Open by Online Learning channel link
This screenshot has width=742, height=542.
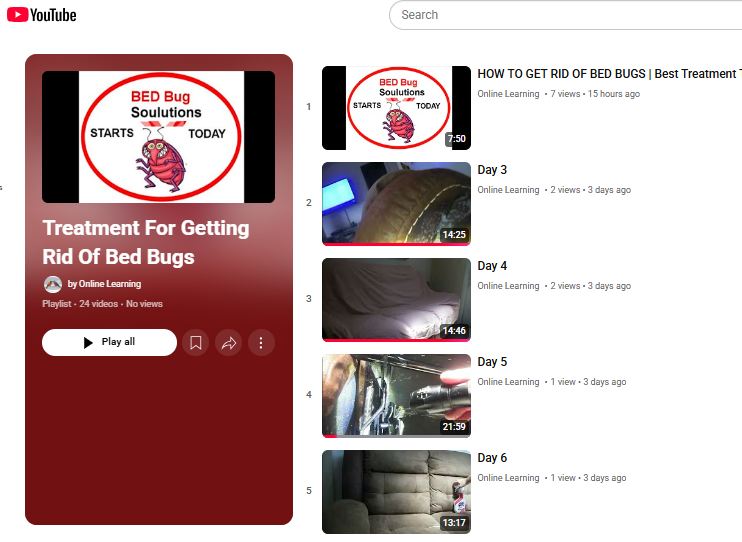click(104, 284)
